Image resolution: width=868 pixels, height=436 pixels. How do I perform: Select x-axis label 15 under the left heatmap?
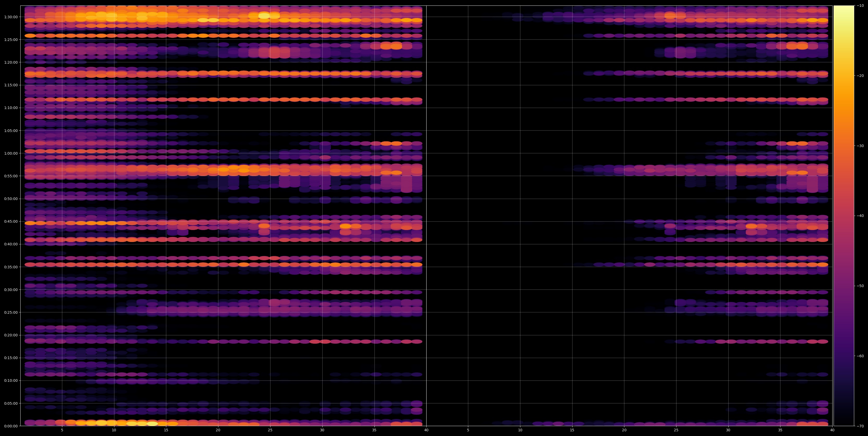click(166, 430)
